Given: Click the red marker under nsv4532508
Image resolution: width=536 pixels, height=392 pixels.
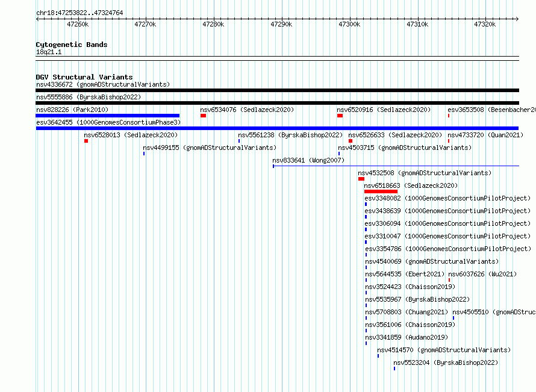Looking at the screenshot, I should click(361, 179).
